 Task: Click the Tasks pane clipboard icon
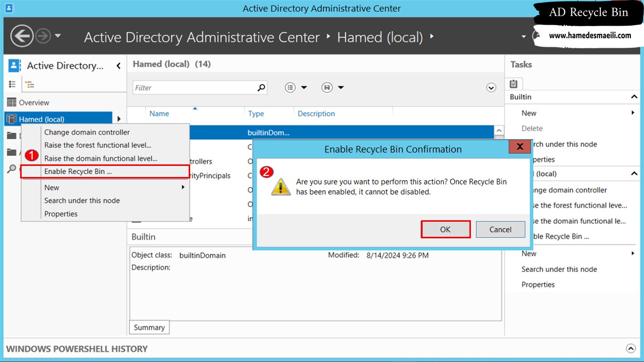514,83
